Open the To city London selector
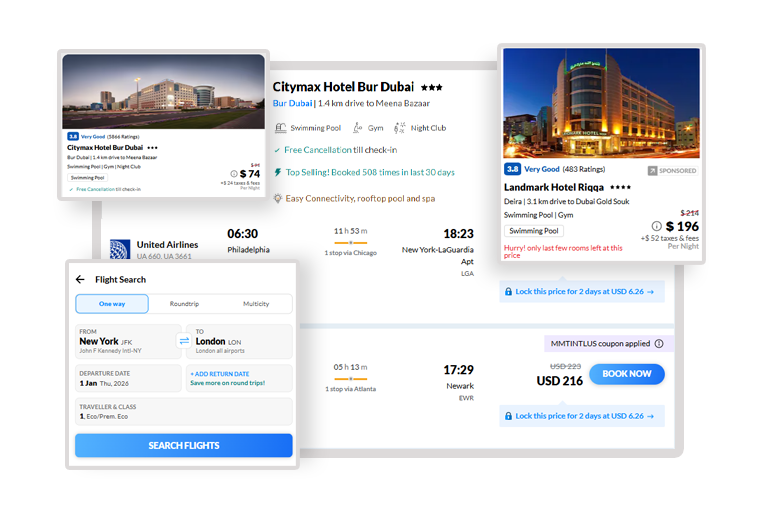 pos(240,341)
